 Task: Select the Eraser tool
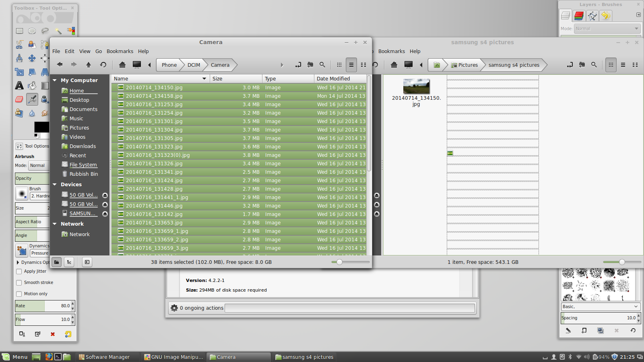tap(19, 99)
